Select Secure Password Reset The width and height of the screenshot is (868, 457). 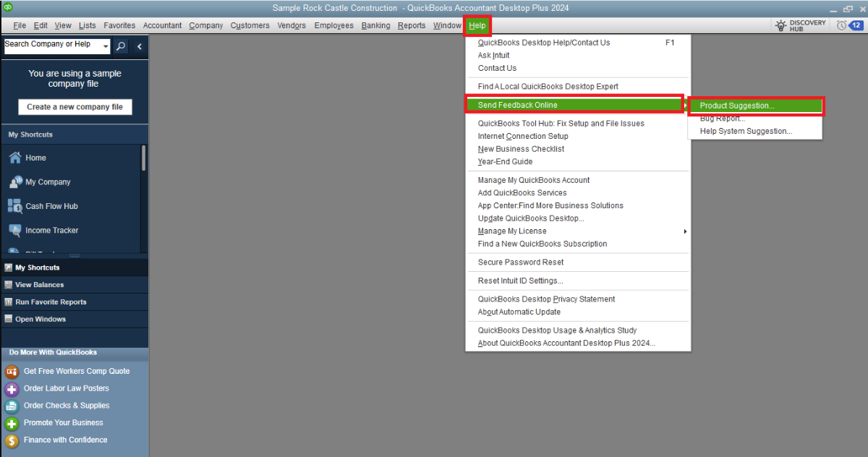(x=578, y=262)
